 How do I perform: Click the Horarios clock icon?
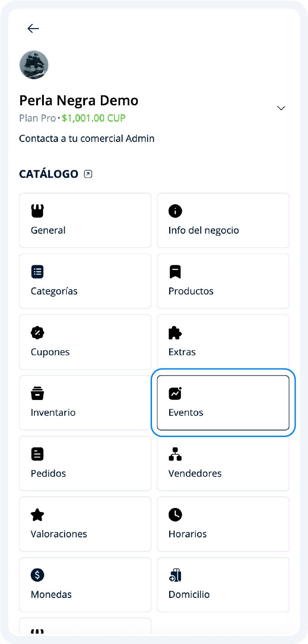tap(175, 514)
